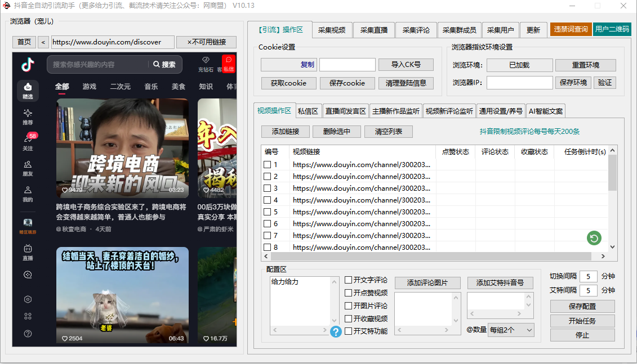Open the wedding cat video thumbnail

[122, 295]
